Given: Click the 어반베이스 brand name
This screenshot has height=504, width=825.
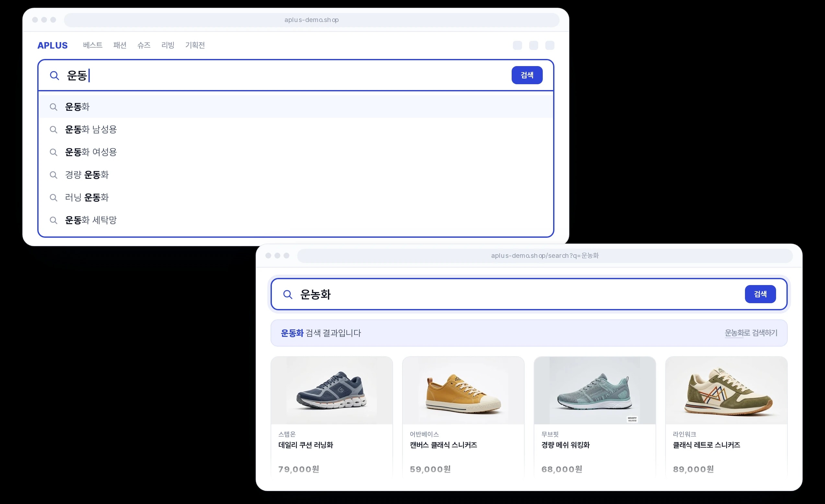Looking at the screenshot, I should coord(424,434).
